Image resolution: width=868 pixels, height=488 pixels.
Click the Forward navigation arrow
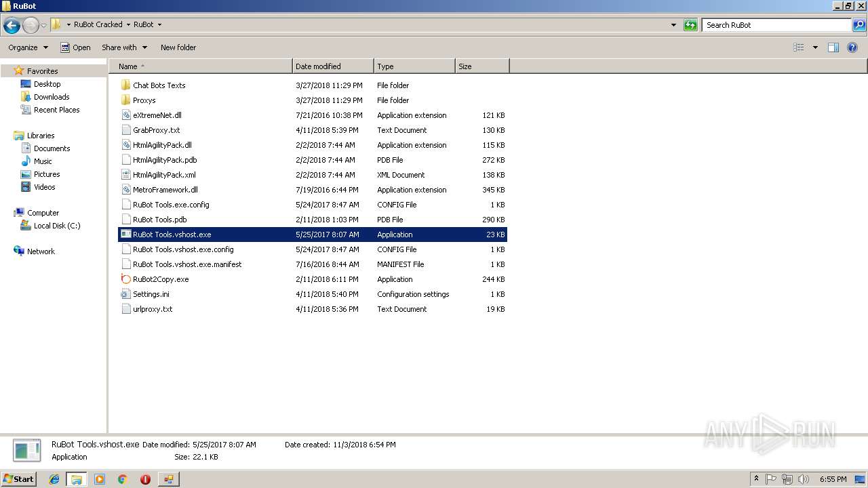(x=31, y=26)
